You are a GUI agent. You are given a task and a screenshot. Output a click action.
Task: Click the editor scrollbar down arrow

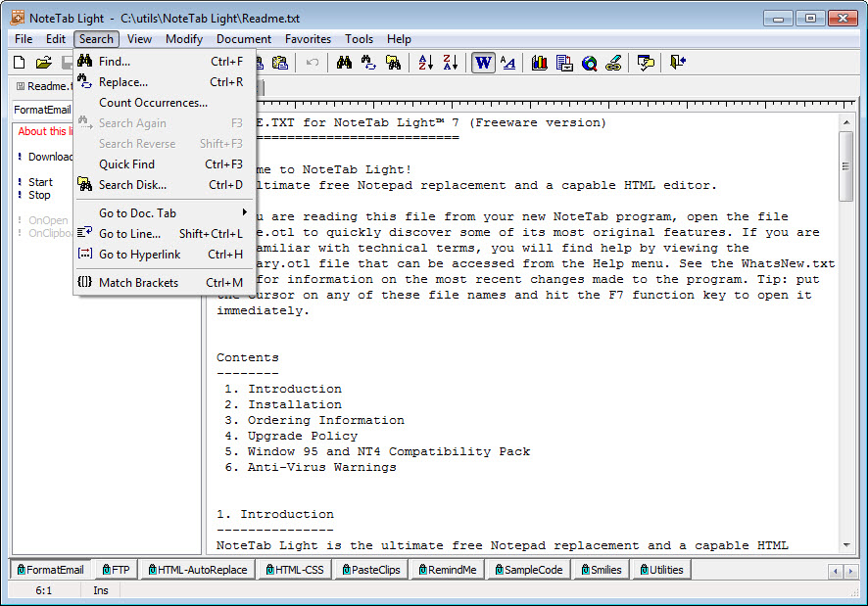point(846,545)
